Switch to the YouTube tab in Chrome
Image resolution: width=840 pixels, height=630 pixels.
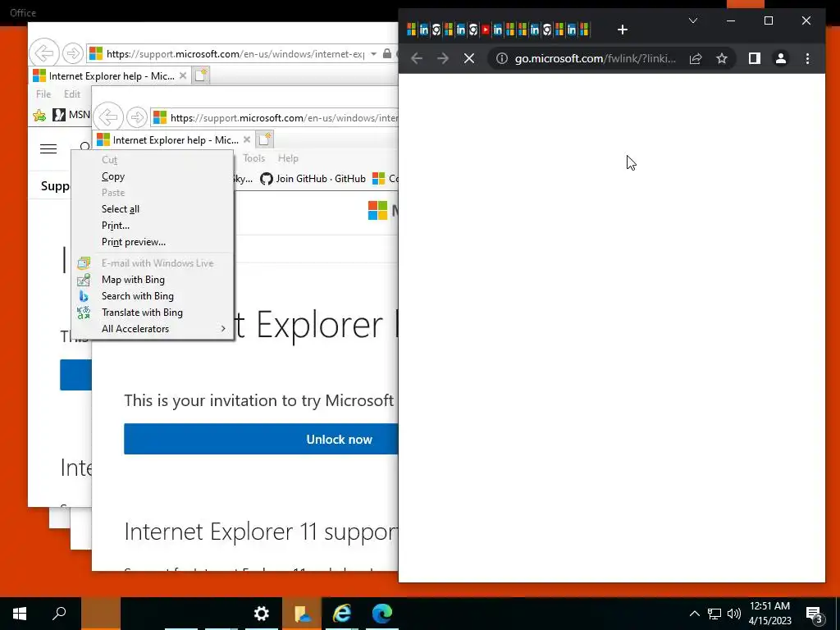pos(486,30)
